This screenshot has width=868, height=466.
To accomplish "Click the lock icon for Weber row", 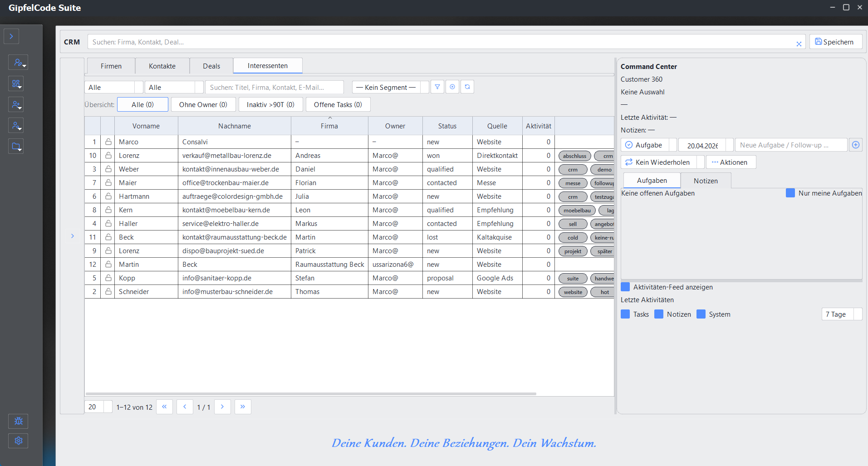I will tap(108, 169).
